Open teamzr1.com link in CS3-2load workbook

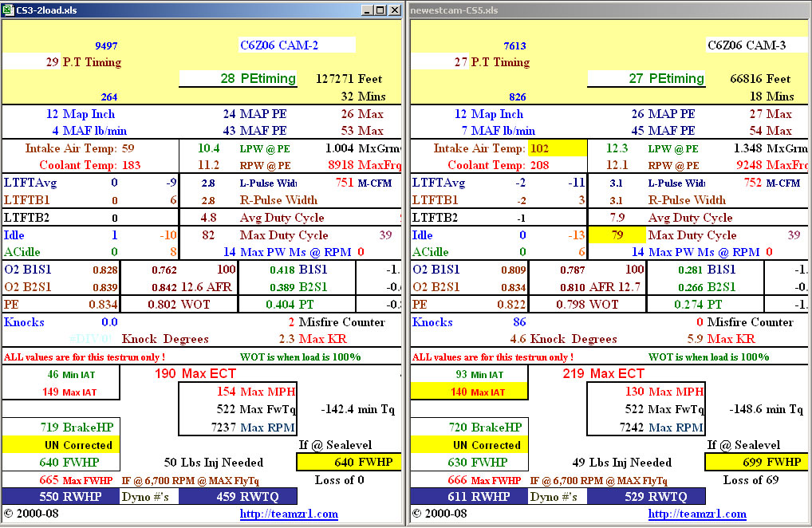click(x=289, y=514)
